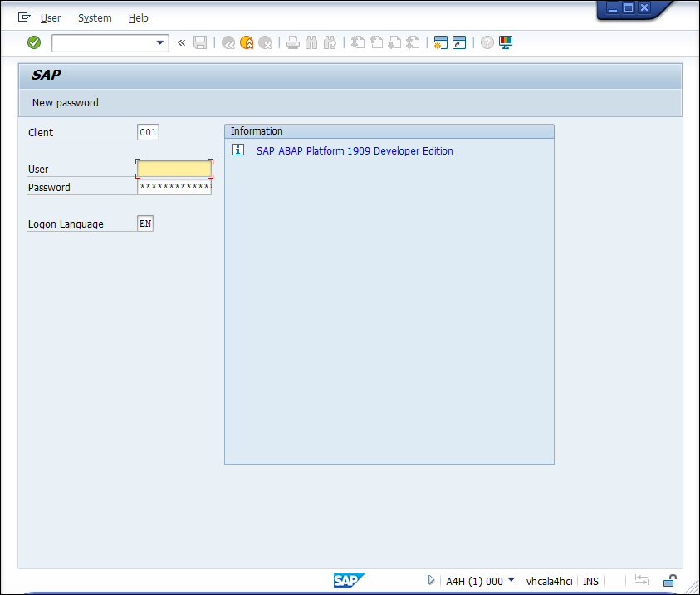The image size is (700, 595).
Task: Open the Help menu
Action: point(139,18)
